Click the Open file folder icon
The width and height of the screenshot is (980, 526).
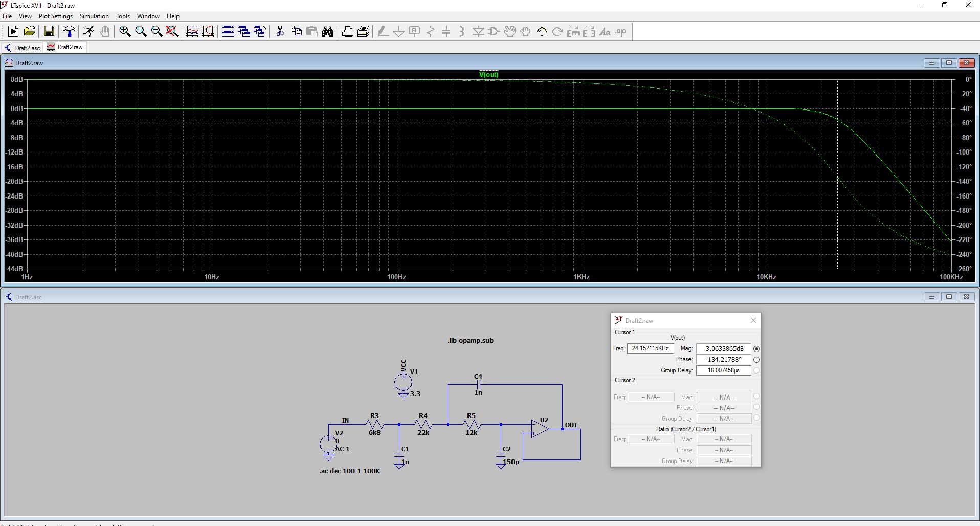[x=30, y=32]
